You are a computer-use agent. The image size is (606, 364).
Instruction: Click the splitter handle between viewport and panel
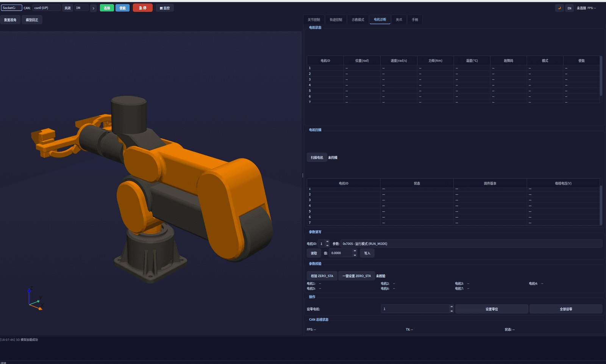click(303, 175)
